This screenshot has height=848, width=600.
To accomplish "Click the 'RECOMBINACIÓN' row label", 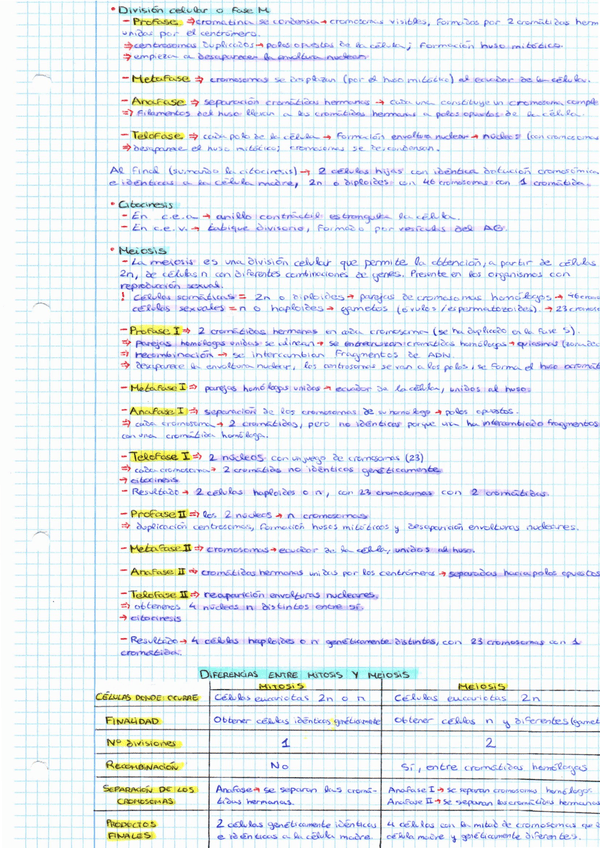I will point(142,766).
